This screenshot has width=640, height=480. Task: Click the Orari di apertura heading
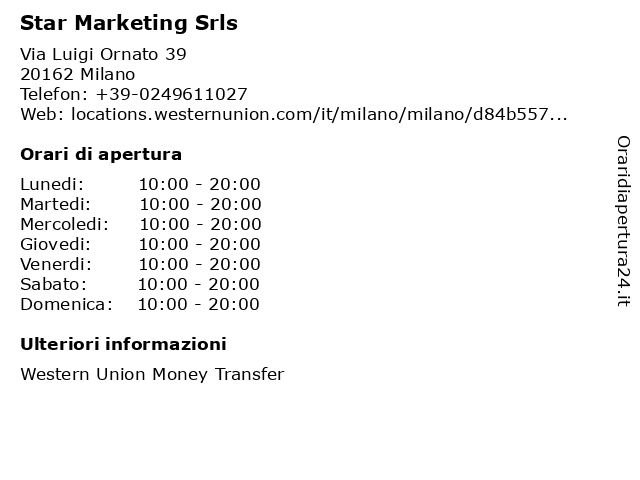click(101, 154)
